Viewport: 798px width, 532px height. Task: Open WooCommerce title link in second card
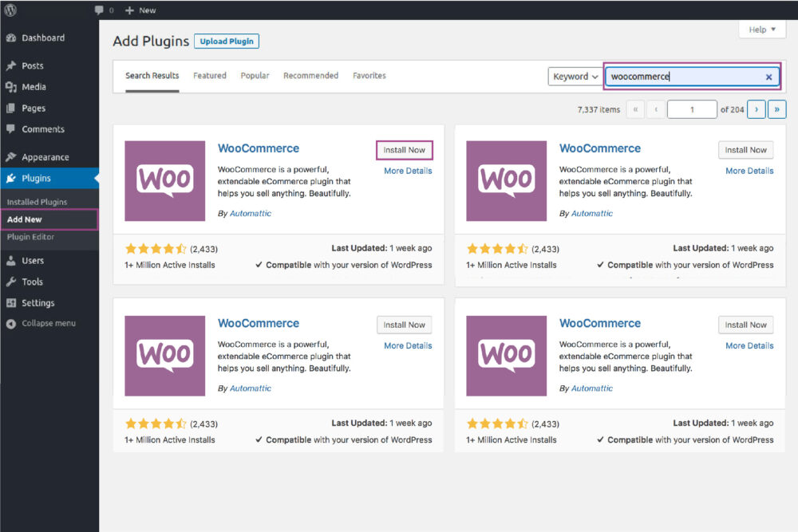[x=600, y=148]
